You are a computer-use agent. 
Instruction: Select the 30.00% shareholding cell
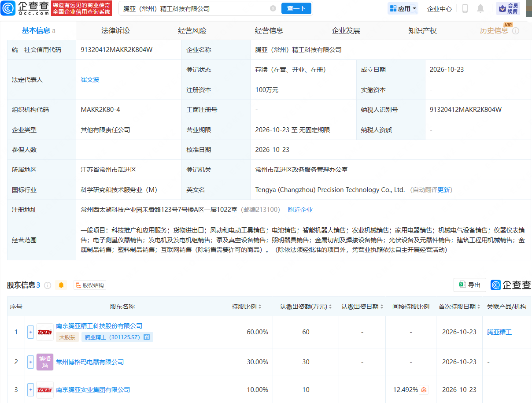[x=257, y=362]
